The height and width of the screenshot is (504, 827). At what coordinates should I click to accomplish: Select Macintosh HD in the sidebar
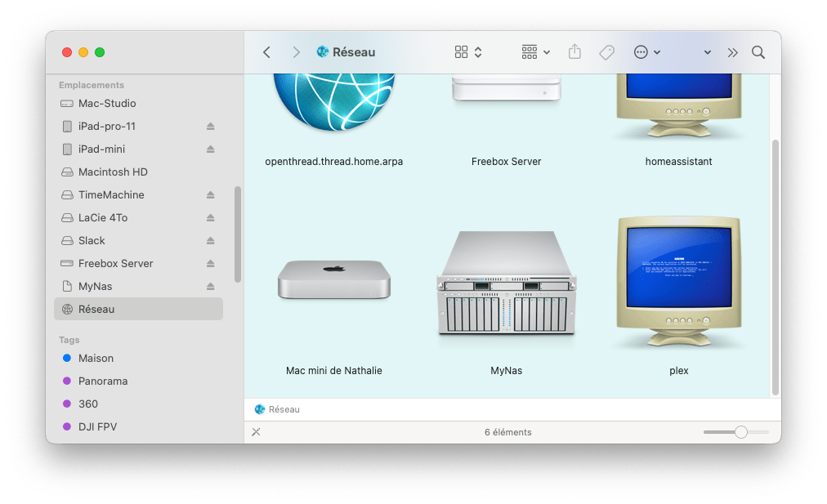112,172
